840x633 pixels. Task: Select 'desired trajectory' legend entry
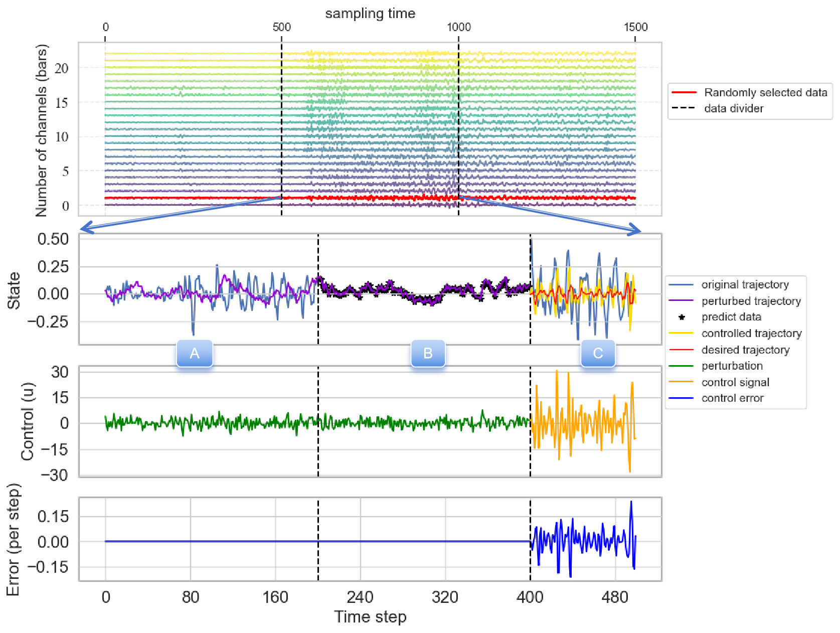point(745,350)
